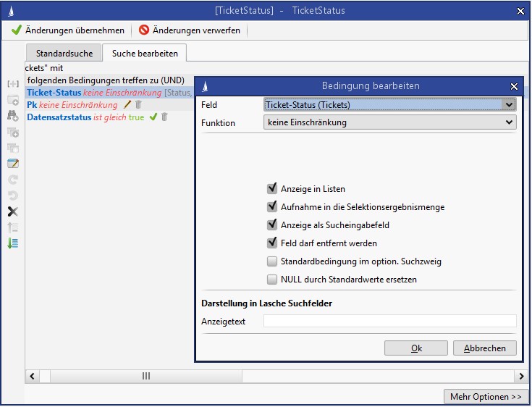Image resolution: width=532 pixels, height=407 pixels.
Task: Click 'Abbrechen' in the dialog
Action: pos(484,348)
